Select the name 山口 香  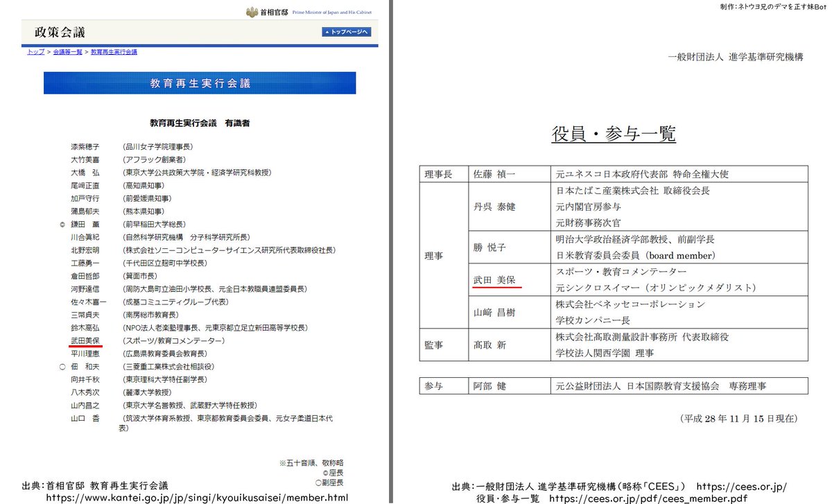85,419
